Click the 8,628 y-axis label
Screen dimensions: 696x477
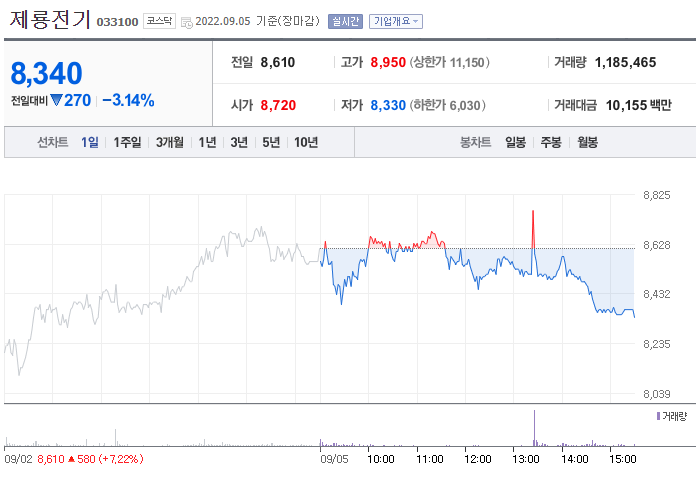[656, 245]
